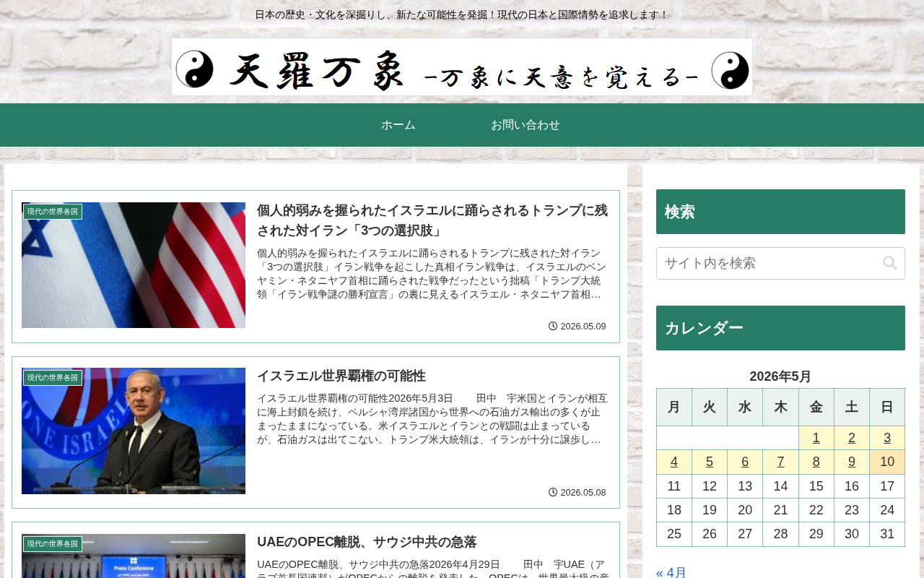Click the right yin-yang logo icon
This screenshot has height=578, width=924.
click(x=730, y=70)
